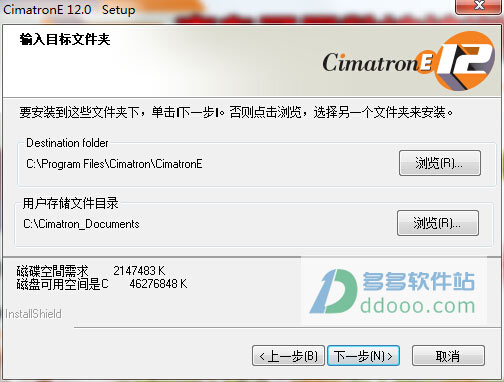Click available disk space value 46276848 K
This screenshot has height=382, width=504.
click(x=158, y=284)
